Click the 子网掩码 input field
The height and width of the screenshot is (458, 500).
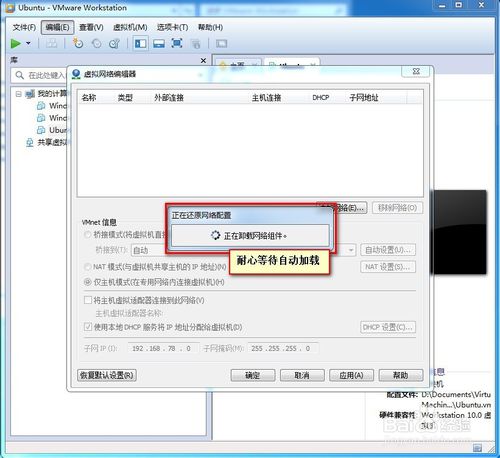[x=283, y=348]
